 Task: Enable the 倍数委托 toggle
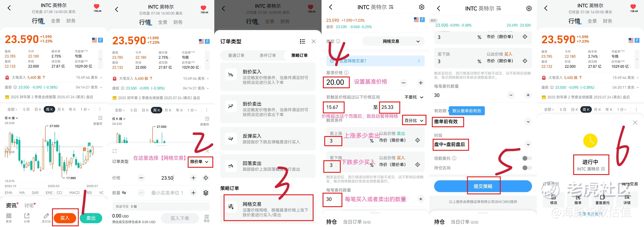(527, 158)
